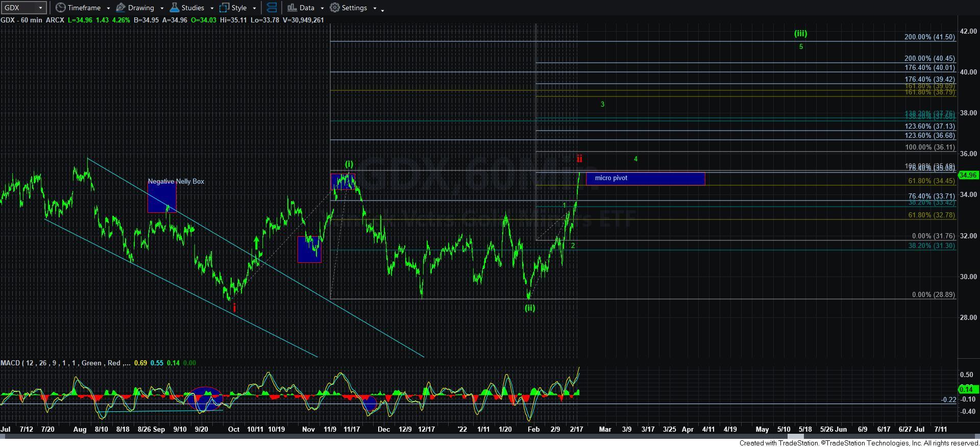Click the 34.96 current price axis label
Viewport: 980px width, 447px height.
coord(968,175)
